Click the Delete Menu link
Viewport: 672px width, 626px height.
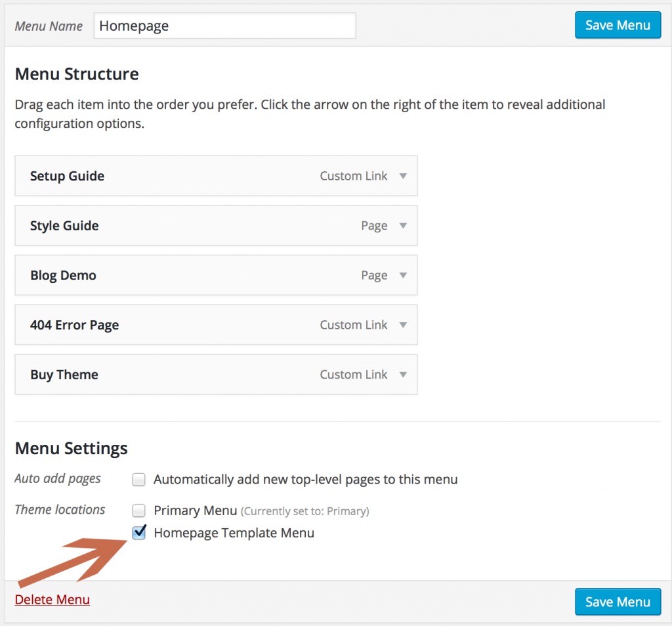(x=52, y=600)
